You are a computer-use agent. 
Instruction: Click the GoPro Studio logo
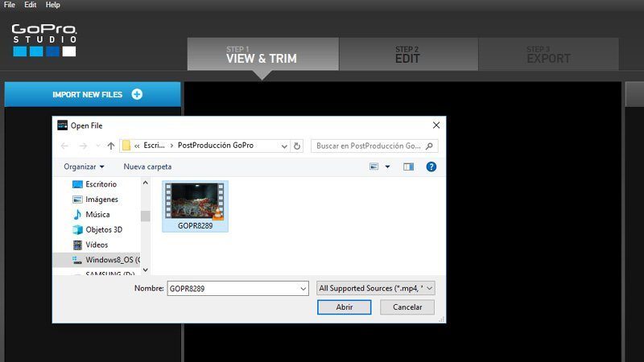44,40
